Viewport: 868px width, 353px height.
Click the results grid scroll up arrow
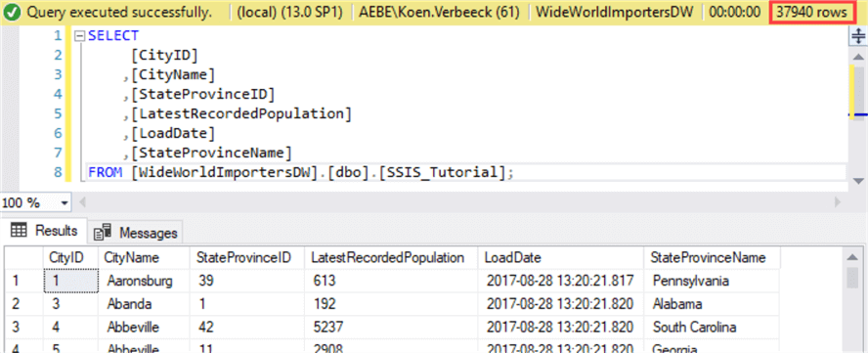[x=852, y=258]
